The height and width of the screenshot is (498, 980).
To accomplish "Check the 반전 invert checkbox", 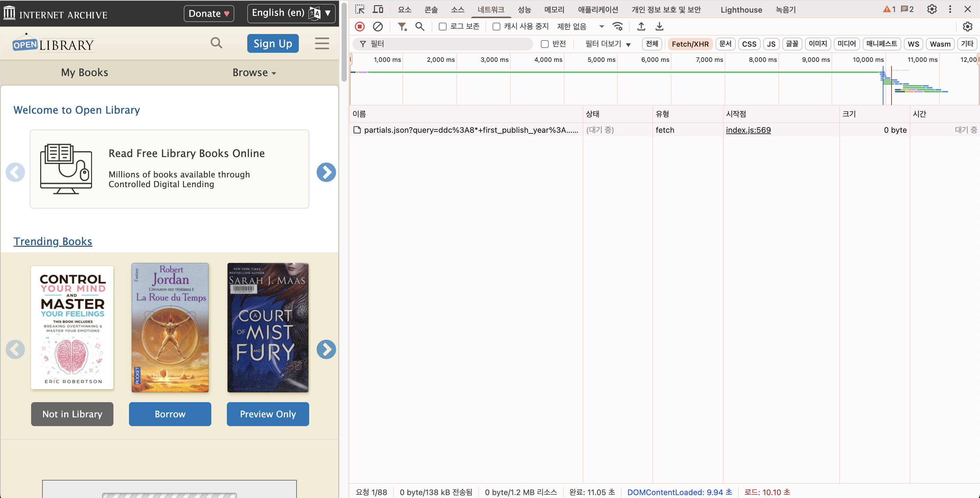I will click(545, 44).
